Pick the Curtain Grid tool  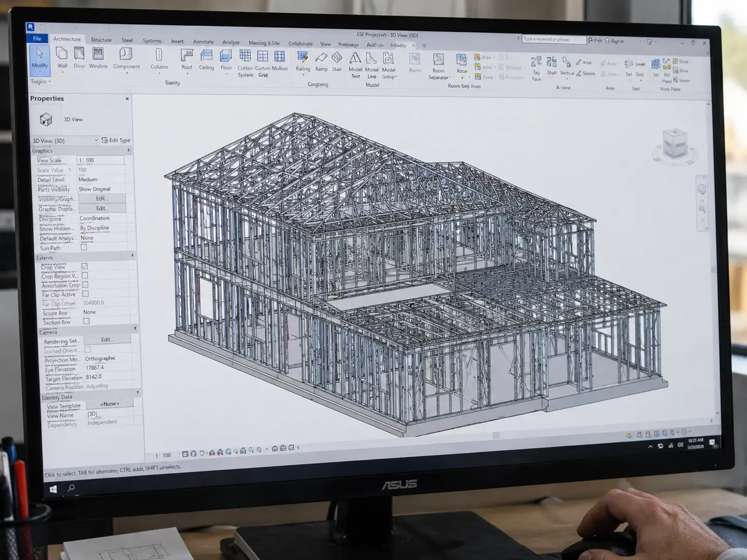263,63
